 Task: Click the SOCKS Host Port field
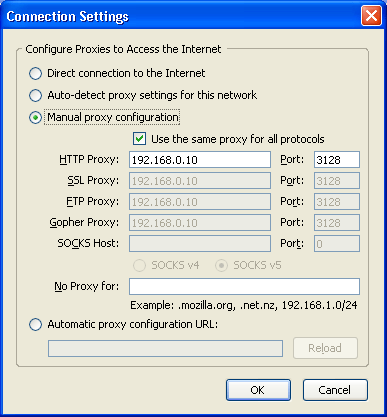[x=337, y=244]
